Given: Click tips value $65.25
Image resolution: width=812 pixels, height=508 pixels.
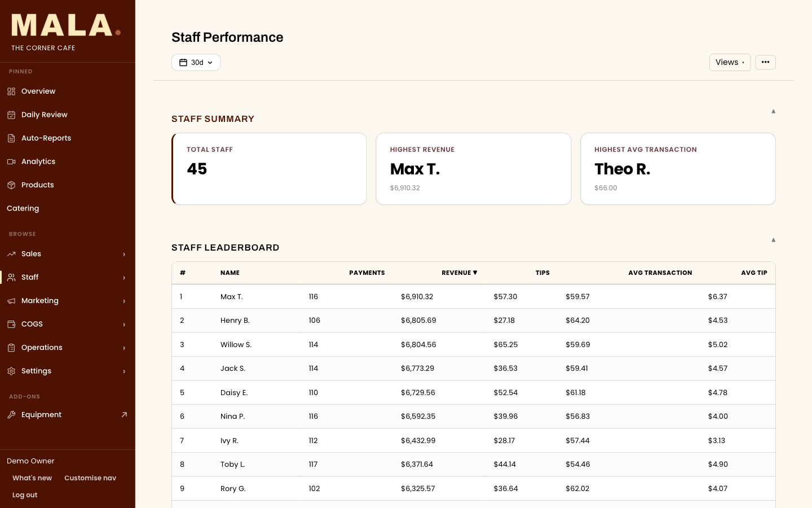Looking at the screenshot, I should point(506,345).
